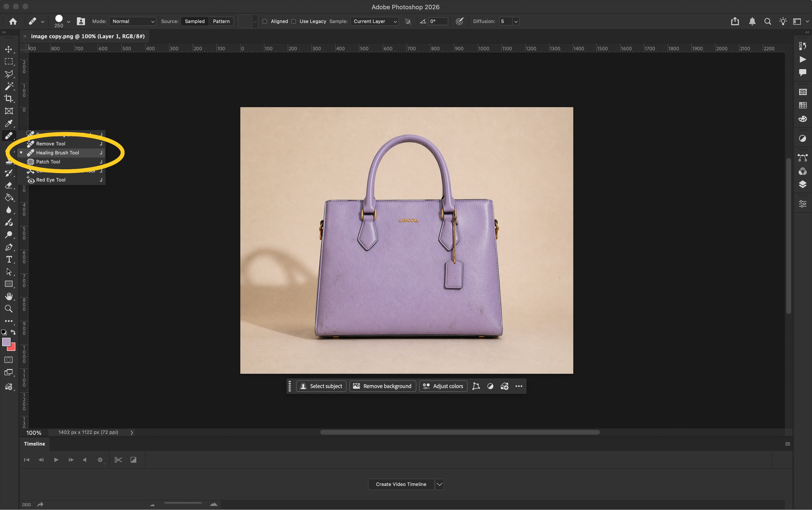Select the Move tool
Image resolution: width=812 pixels, height=510 pixels.
[x=9, y=50]
